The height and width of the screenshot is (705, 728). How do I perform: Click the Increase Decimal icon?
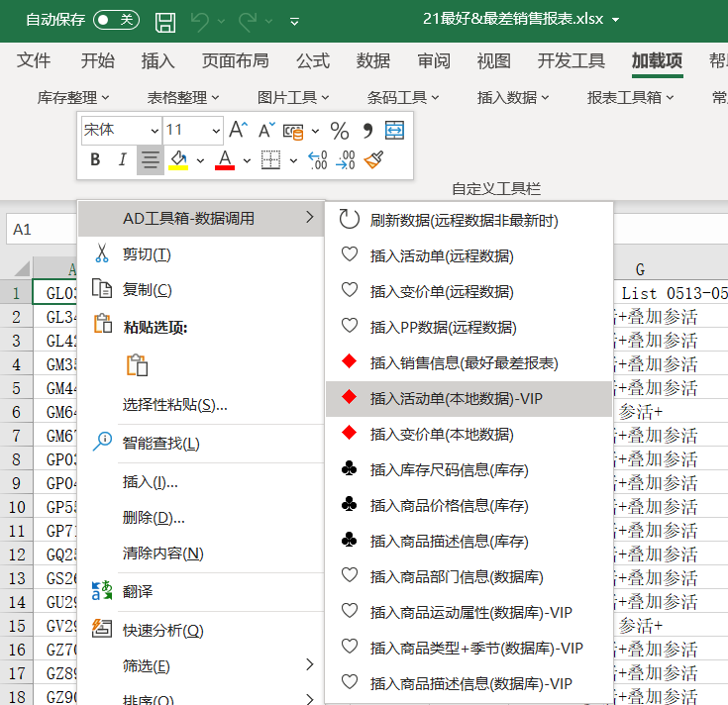point(318,160)
